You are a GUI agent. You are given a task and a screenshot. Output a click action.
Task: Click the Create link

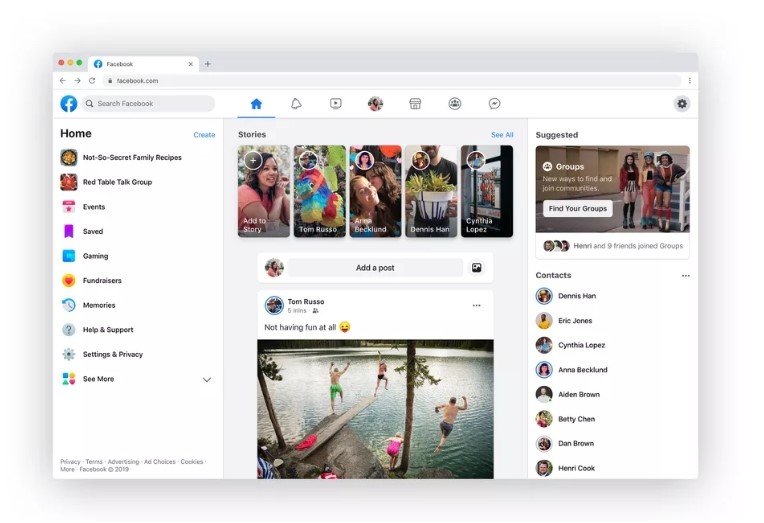[204, 135]
